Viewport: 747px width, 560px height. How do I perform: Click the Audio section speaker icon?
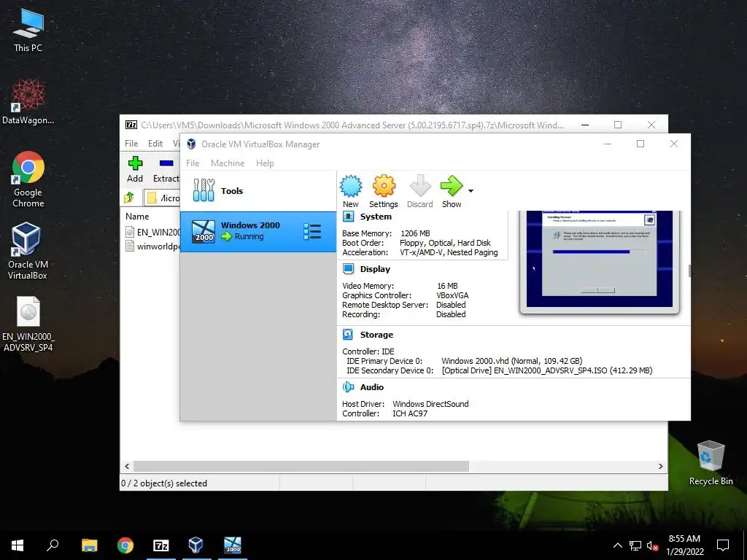coord(348,387)
